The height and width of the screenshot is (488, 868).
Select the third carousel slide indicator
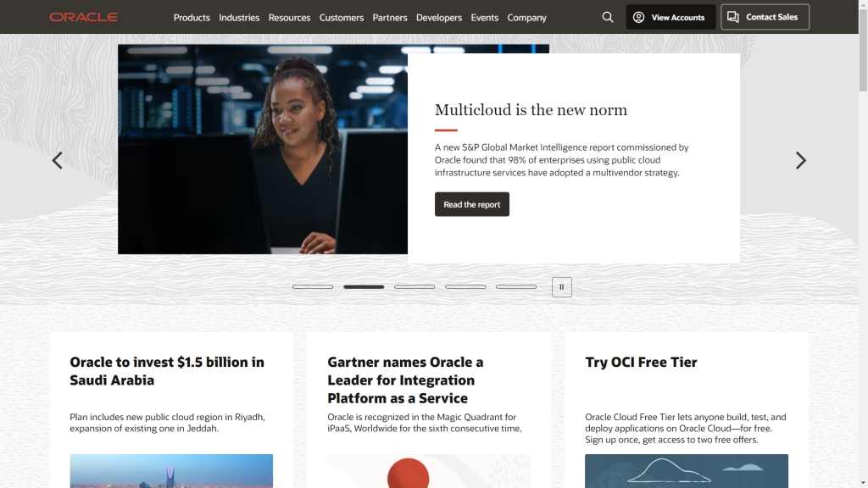tap(414, 287)
